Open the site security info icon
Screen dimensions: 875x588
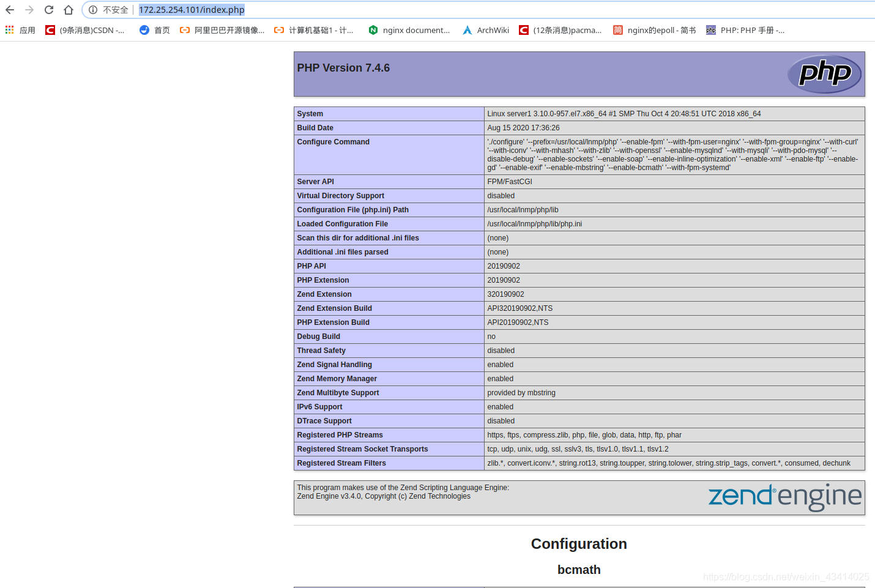click(x=93, y=10)
